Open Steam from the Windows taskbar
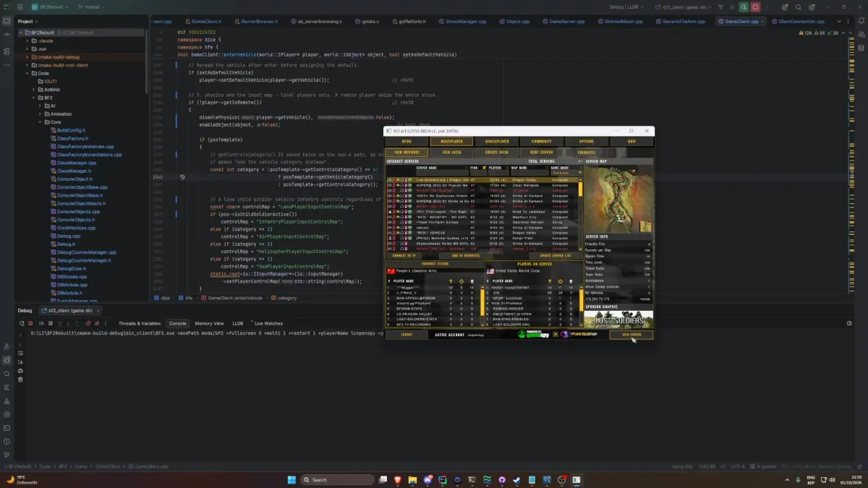This screenshot has width=868, height=488. click(516, 479)
